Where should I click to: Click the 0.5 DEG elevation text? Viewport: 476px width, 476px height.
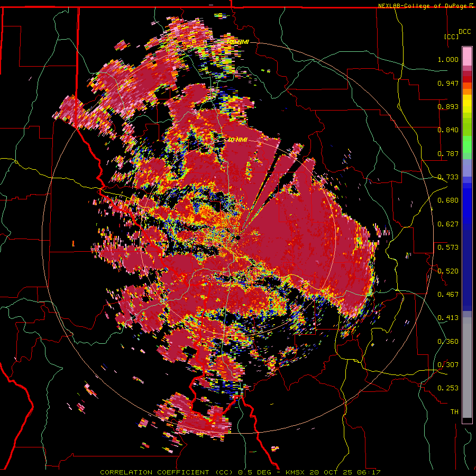[x=254, y=472]
